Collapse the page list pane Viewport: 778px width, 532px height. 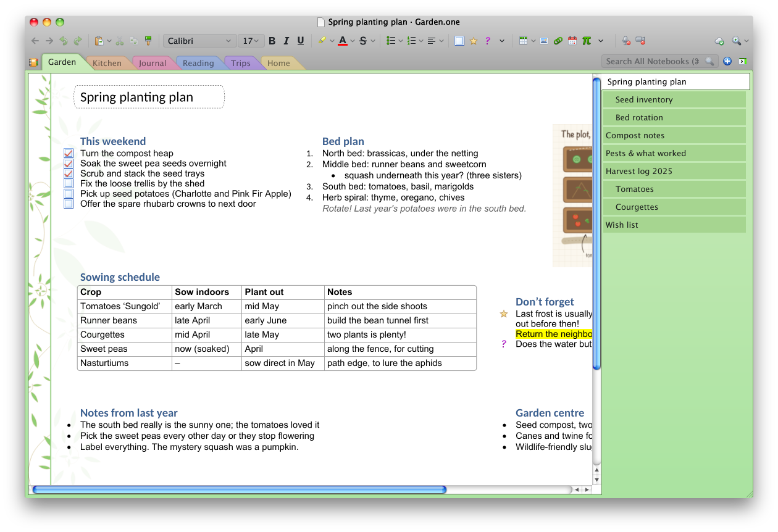click(742, 61)
